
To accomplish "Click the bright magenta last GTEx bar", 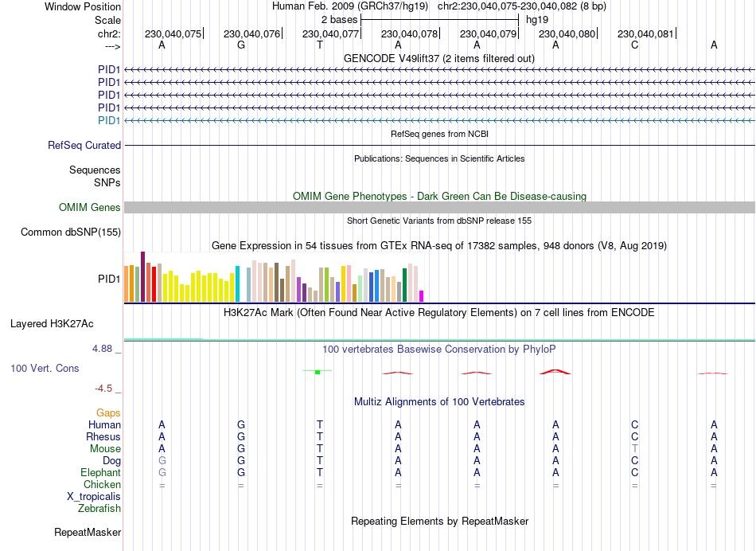I will click(x=422, y=296).
